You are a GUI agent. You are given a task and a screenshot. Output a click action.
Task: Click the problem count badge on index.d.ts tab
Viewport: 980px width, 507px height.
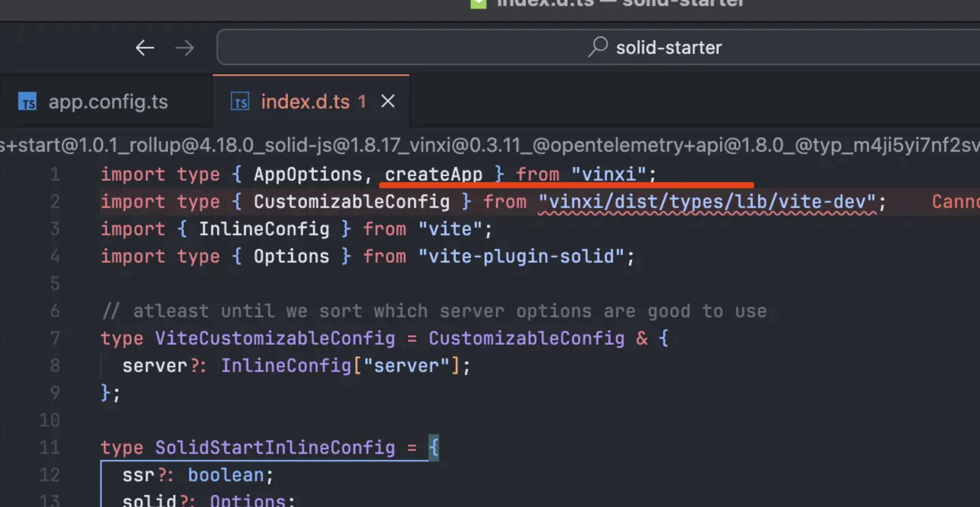tap(362, 102)
